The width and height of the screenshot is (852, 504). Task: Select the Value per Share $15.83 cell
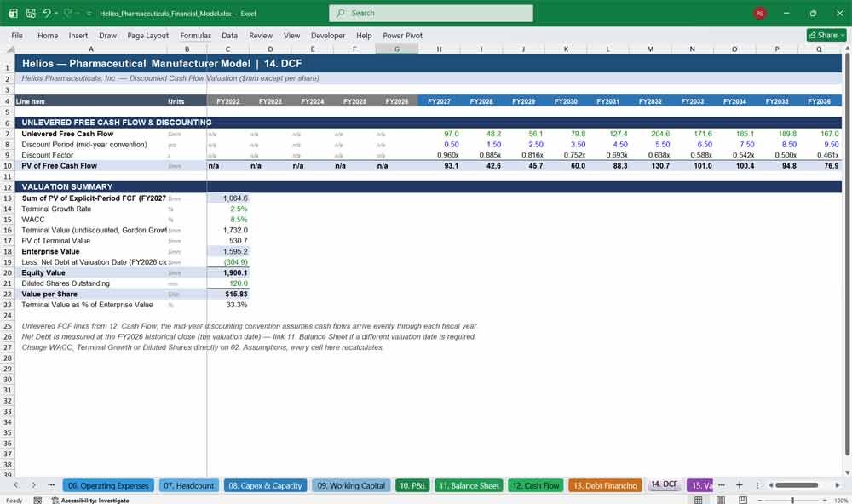click(227, 294)
